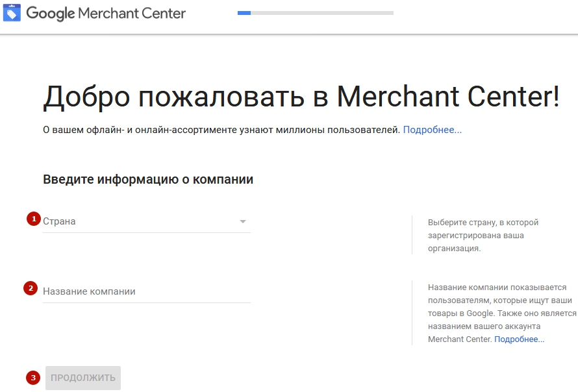Click the red step marker number 2
This screenshot has height=392, width=578.
pyautogui.click(x=30, y=288)
